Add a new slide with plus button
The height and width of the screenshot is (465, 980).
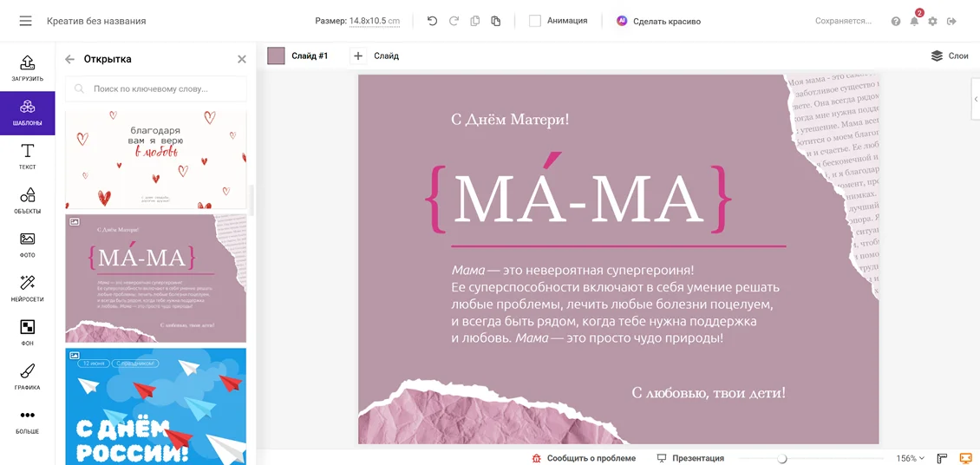point(358,56)
